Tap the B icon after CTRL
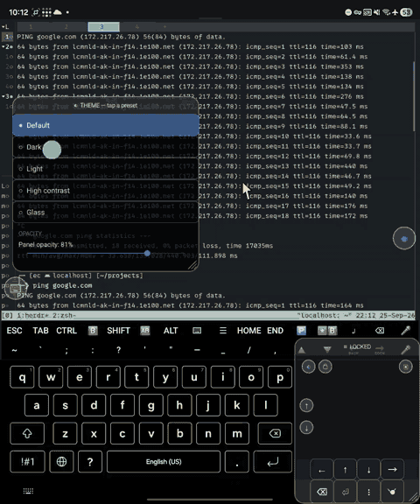The image size is (420, 504). coord(93,331)
